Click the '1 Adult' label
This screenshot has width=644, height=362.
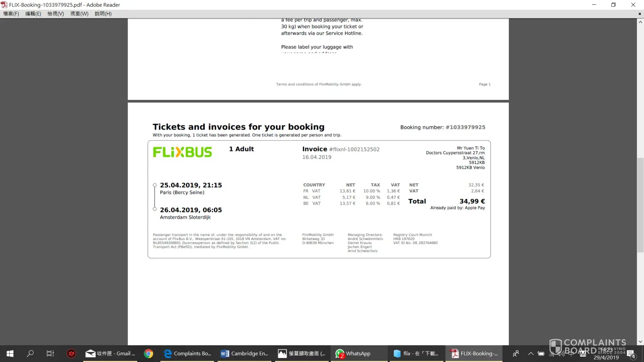pyautogui.click(x=242, y=149)
